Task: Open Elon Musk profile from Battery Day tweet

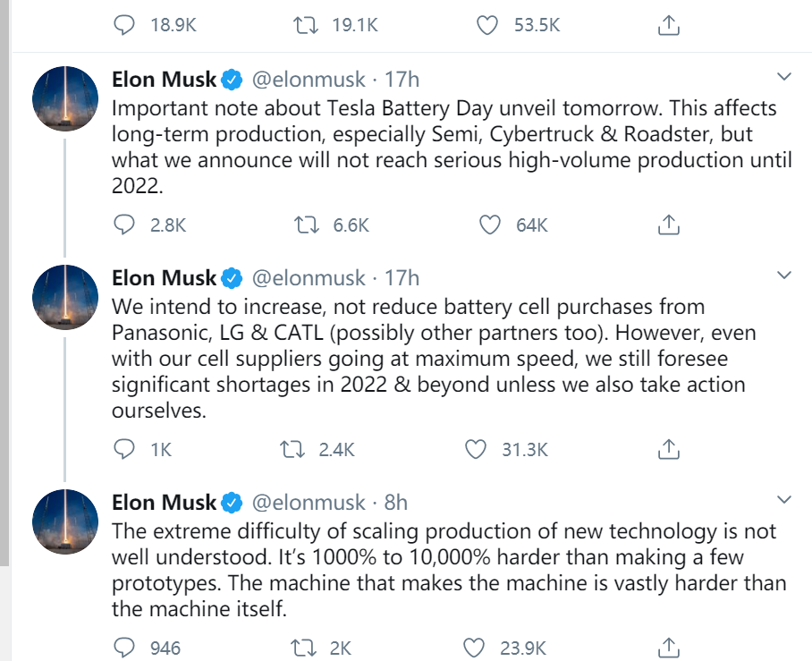Action: 164,80
